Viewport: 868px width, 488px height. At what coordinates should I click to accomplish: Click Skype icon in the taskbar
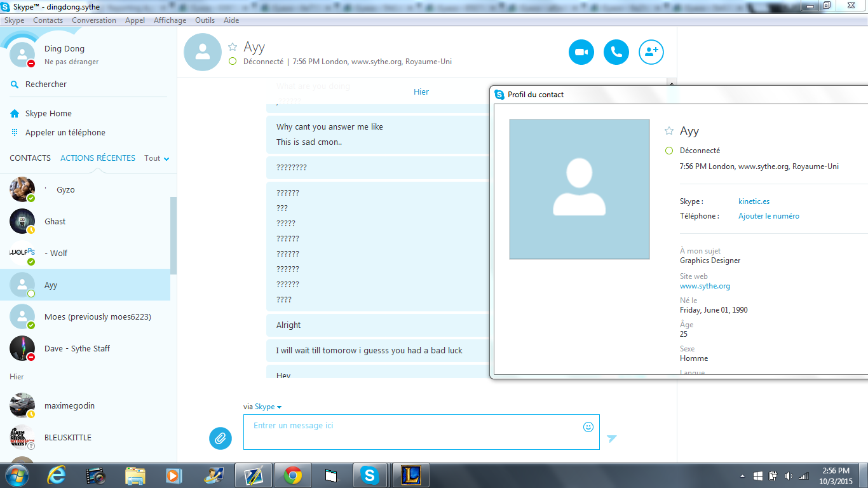pyautogui.click(x=369, y=475)
